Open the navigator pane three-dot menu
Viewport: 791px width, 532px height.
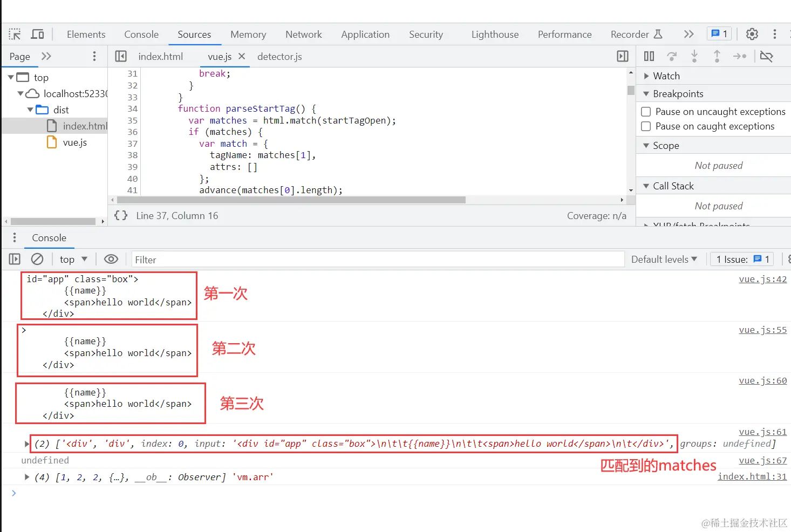(94, 56)
